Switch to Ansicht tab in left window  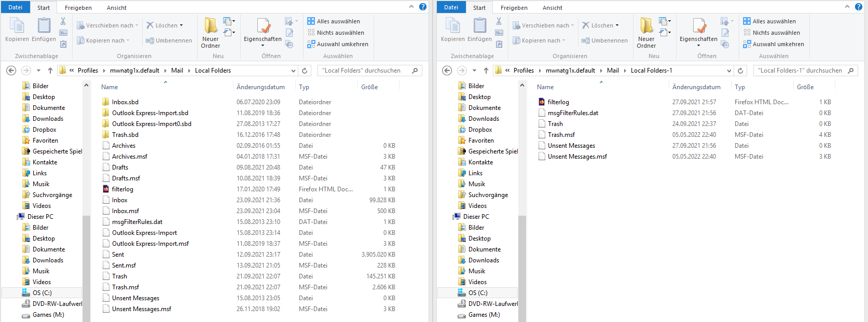coord(117,8)
